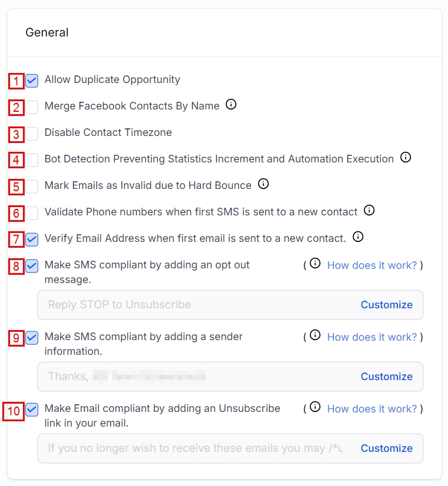Customize the Thanks sender information text
The height and width of the screenshot is (486, 448).
click(386, 377)
